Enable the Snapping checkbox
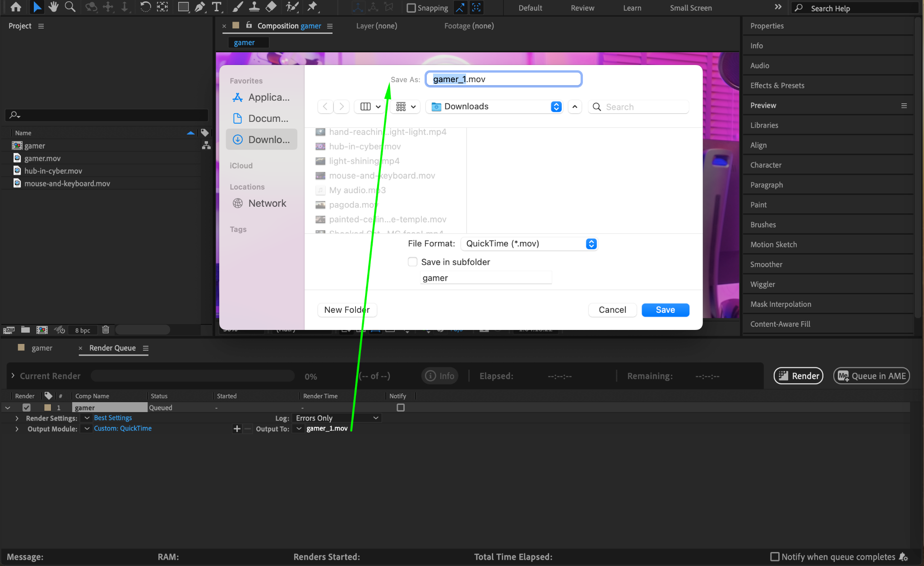Viewport: 924px width, 566px height. (x=411, y=8)
